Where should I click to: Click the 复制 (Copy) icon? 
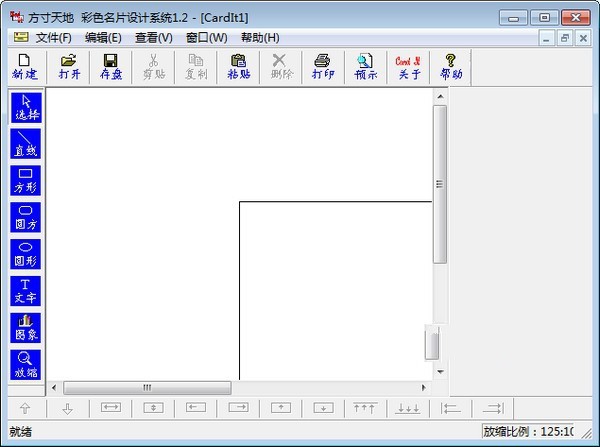[196, 67]
